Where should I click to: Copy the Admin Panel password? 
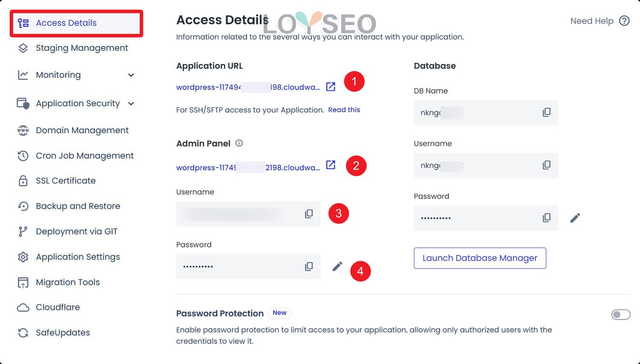pyautogui.click(x=309, y=267)
